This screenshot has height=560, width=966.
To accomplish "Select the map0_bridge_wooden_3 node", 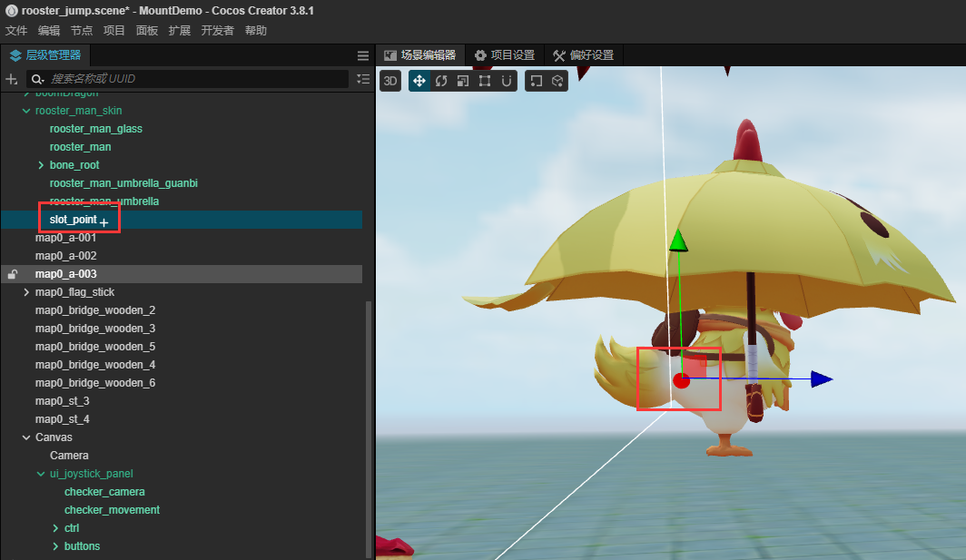I will coord(95,329).
